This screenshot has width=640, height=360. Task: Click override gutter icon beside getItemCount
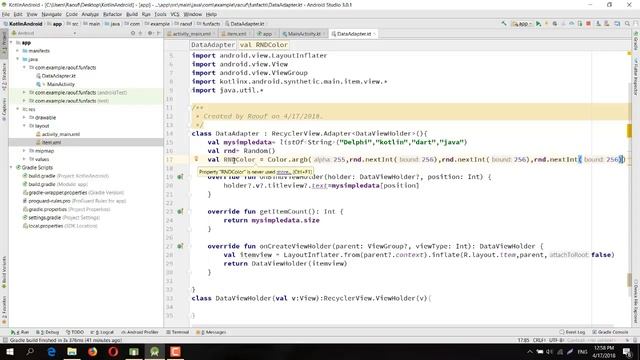(x=180, y=211)
